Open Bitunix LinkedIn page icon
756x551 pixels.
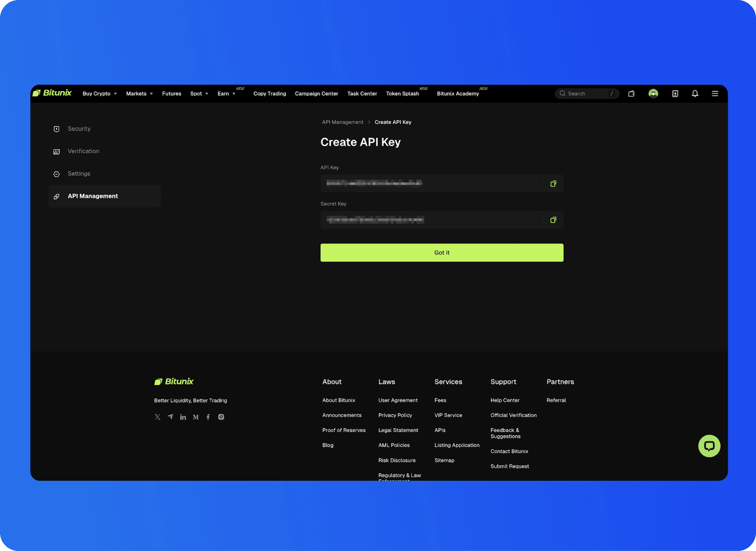coord(183,417)
